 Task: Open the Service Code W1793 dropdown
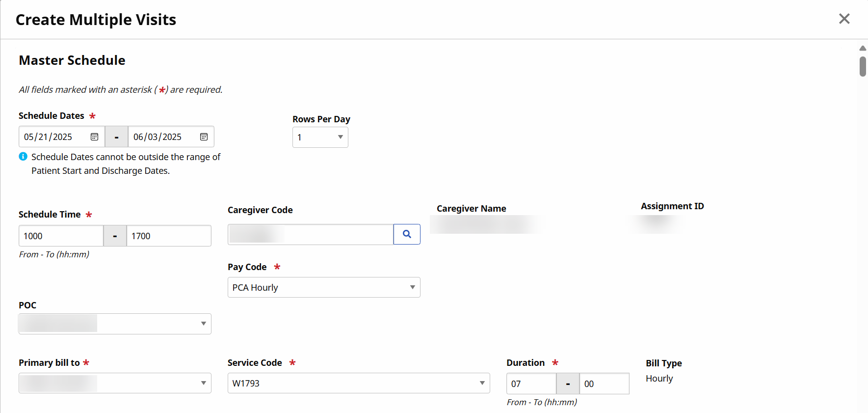pyautogui.click(x=358, y=383)
